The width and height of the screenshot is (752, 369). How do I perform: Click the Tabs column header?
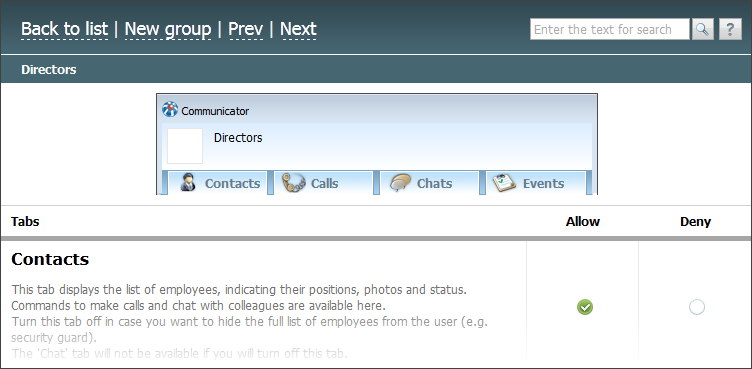[x=25, y=222]
